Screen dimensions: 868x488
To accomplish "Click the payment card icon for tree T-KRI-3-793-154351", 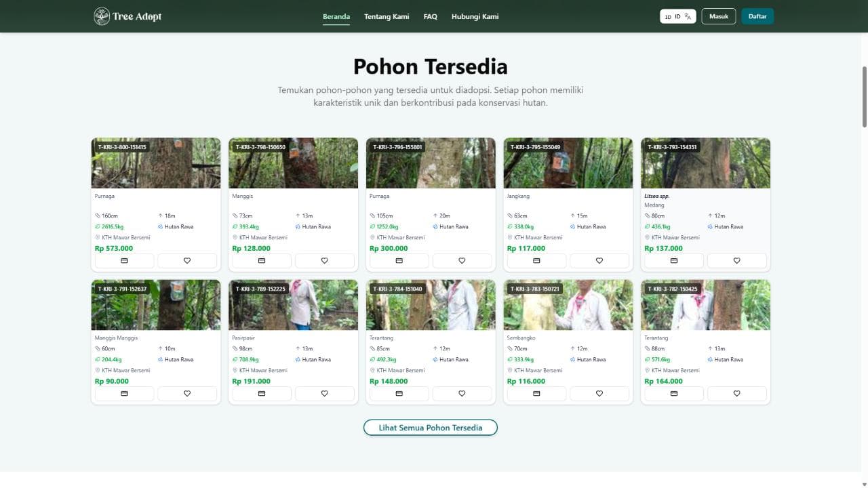I will point(674,260).
